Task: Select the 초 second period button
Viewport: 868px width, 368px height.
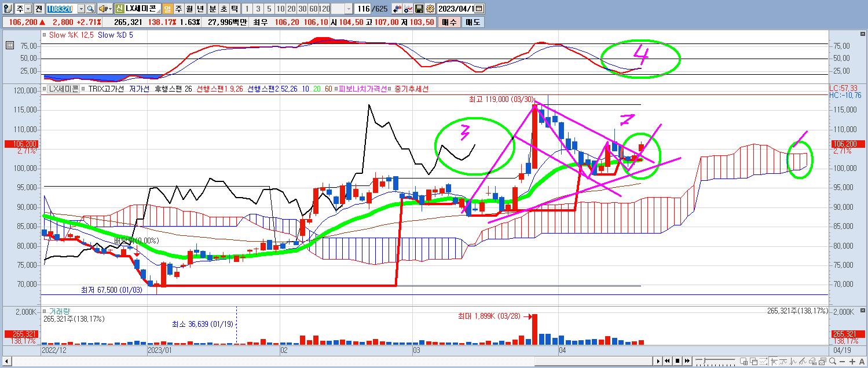Action: (x=224, y=9)
